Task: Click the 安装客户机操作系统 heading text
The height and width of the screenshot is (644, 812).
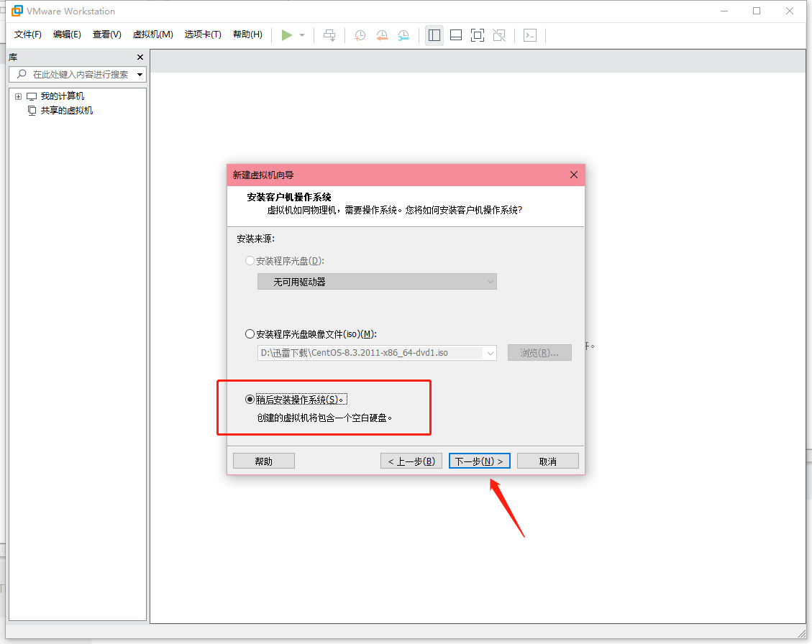Action: tap(289, 197)
